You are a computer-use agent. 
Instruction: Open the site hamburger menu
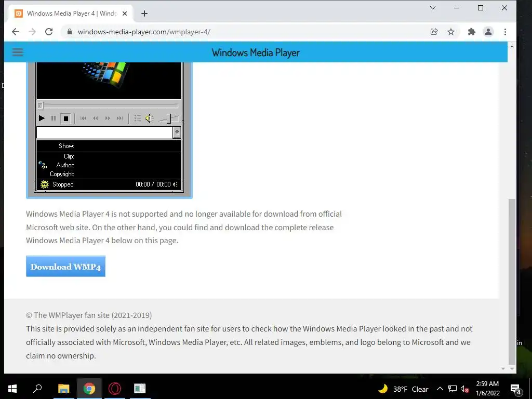click(18, 52)
